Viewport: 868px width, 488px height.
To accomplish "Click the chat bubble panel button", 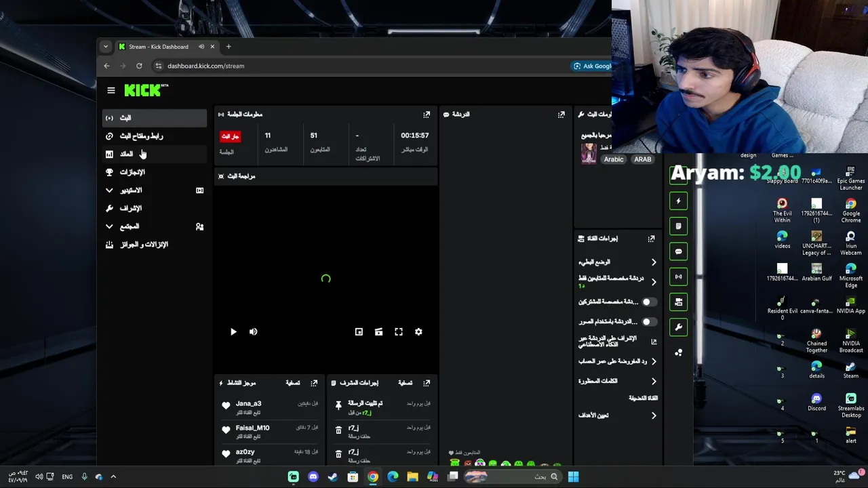I will (x=678, y=251).
